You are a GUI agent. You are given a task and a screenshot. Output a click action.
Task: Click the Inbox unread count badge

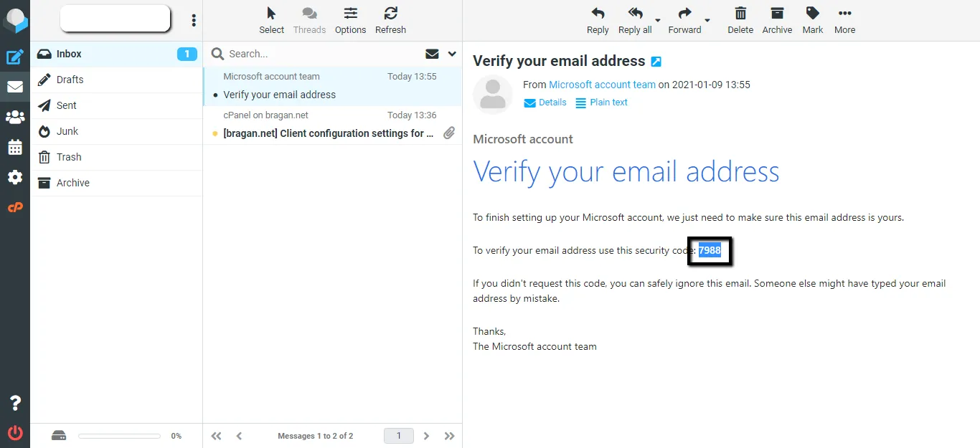coord(187,54)
